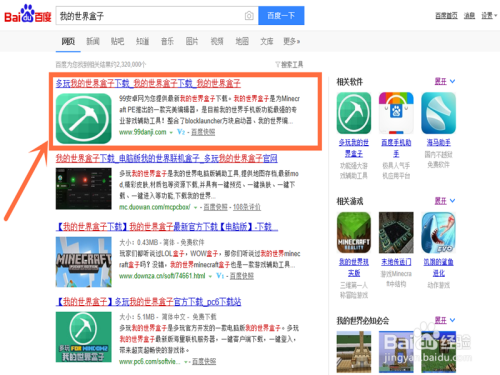Open the third result title 【我的世界盒子下载】
The width and height of the screenshot is (500, 375).
pos(167,227)
